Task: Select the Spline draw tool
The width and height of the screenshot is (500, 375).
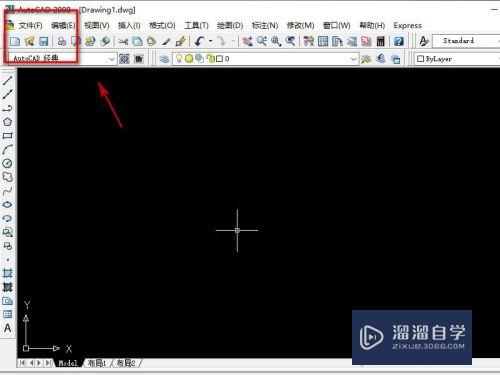Action: tap(8, 191)
